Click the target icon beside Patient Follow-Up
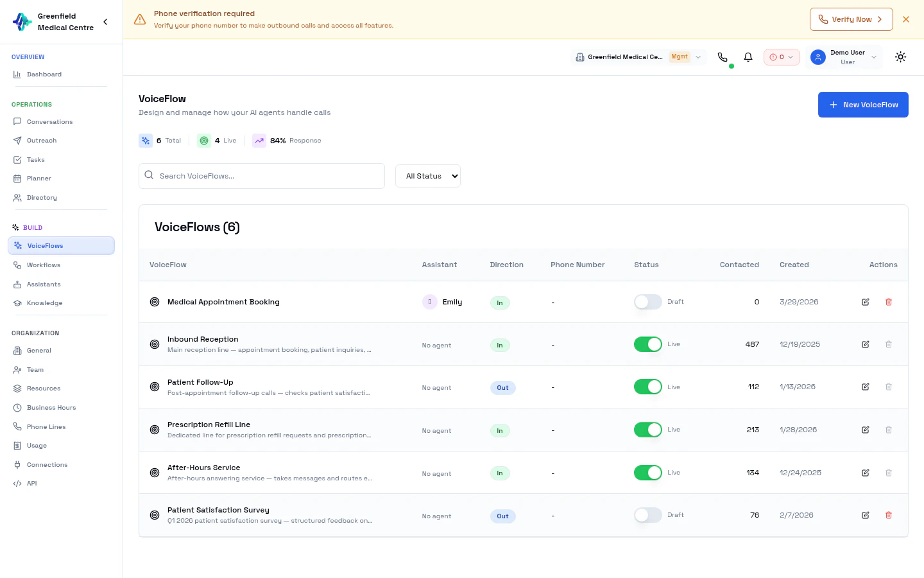This screenshot has height=578, width=924. click(155, 387)
